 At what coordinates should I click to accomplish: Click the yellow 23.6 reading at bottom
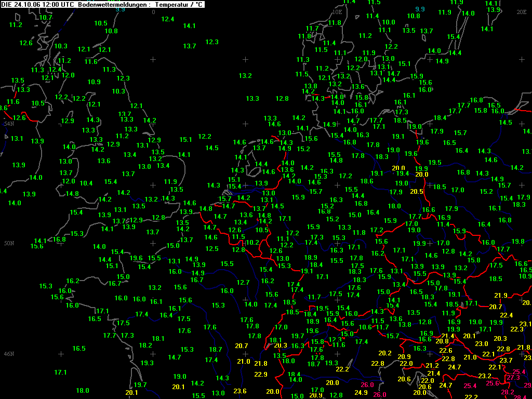(240, 391)
